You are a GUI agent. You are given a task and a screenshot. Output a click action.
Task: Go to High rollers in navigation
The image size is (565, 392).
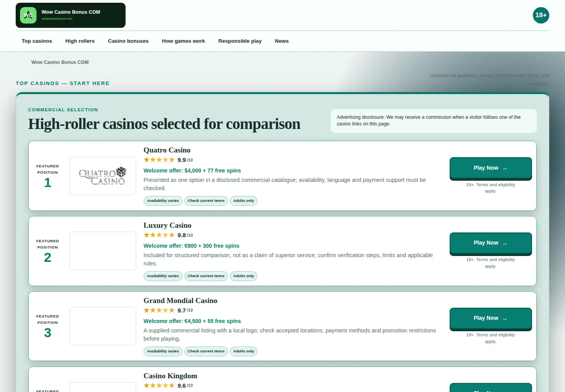[80, 41]
